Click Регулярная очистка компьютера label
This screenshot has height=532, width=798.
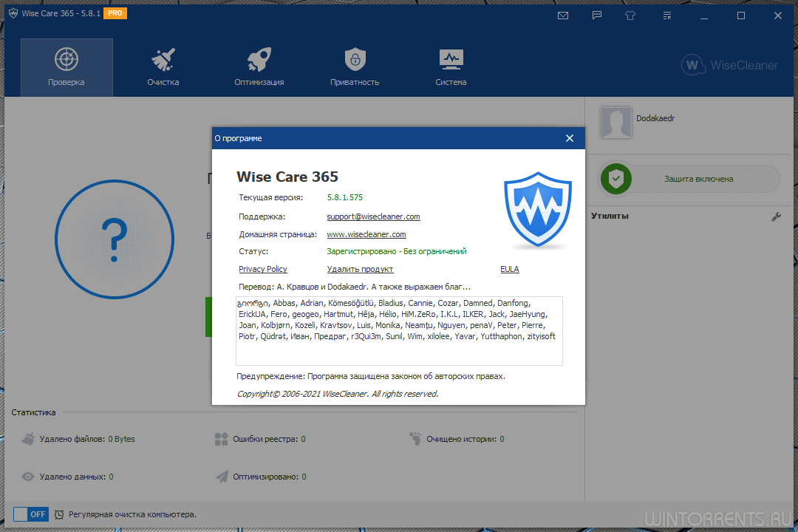[x=132, y=514]
